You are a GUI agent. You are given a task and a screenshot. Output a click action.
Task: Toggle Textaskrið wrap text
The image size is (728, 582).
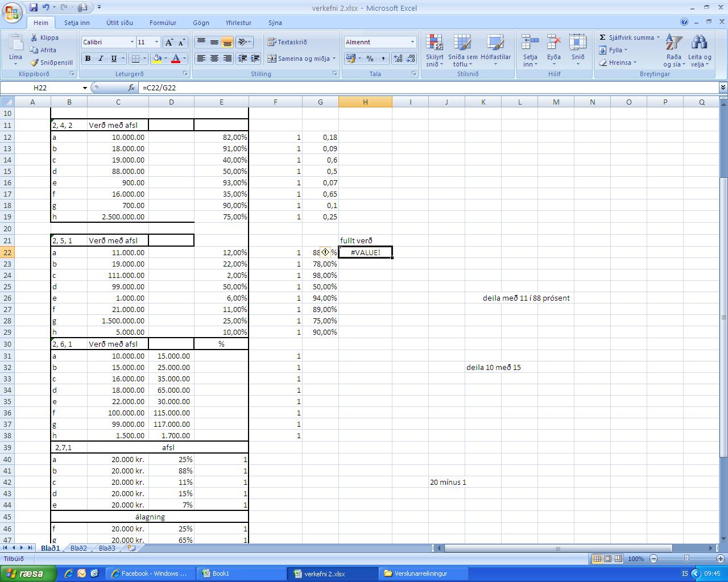(287, 42)
